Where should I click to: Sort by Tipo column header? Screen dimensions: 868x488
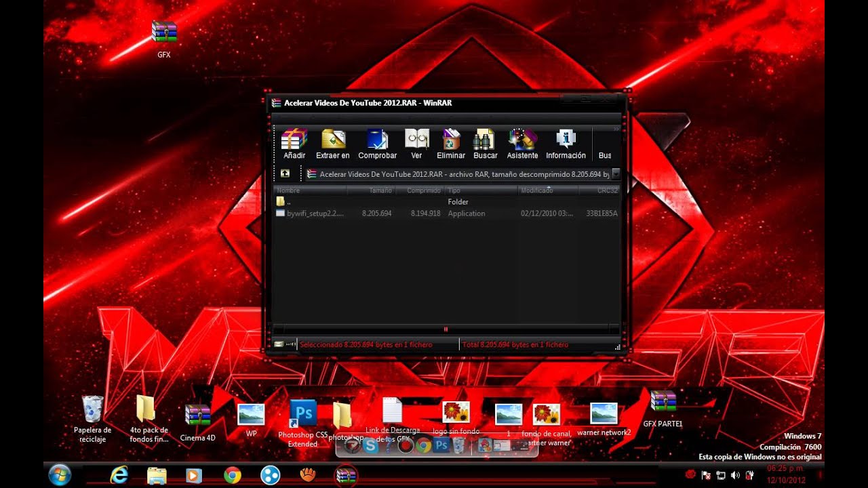481,190
